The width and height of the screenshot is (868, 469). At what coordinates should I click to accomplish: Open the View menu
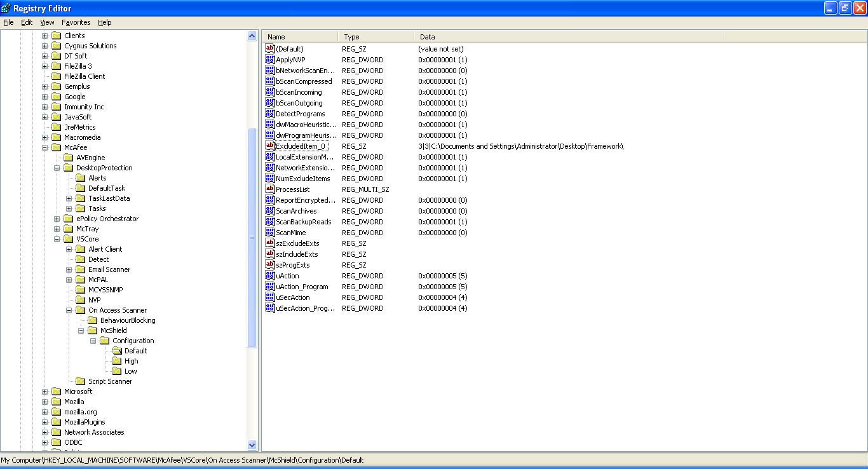tap(47, 22)
